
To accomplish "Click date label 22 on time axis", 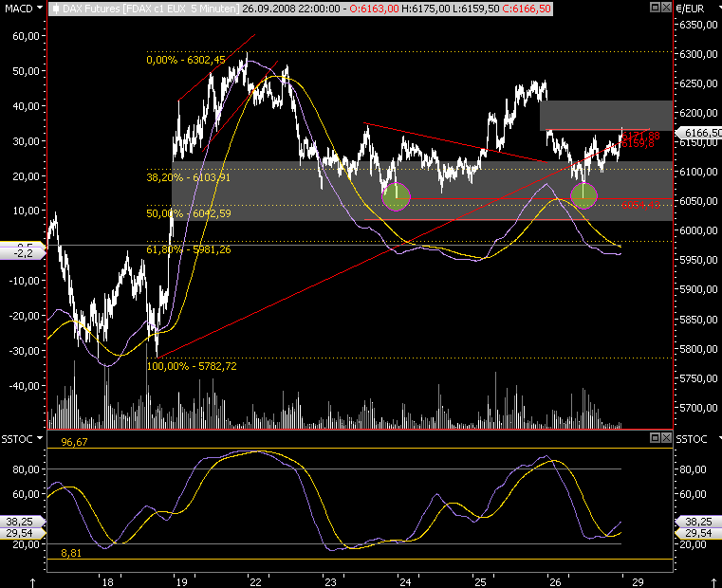I will tap(255, 582).
